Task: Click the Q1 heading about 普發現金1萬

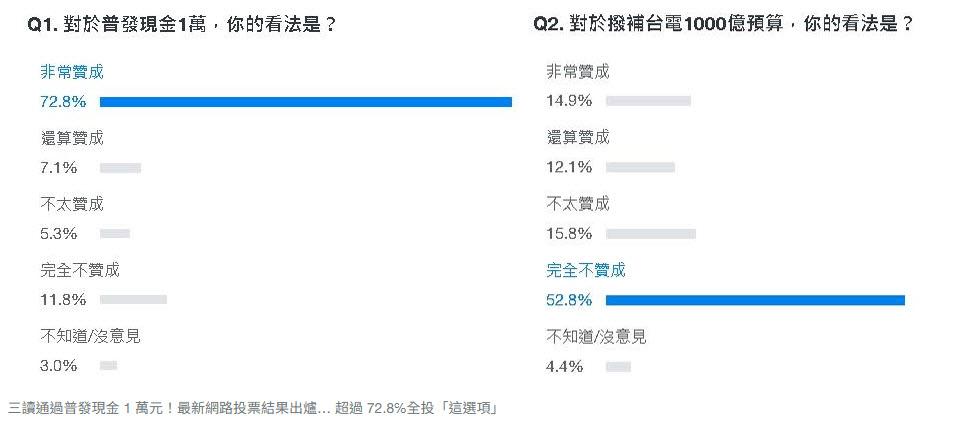Action: 182,25
